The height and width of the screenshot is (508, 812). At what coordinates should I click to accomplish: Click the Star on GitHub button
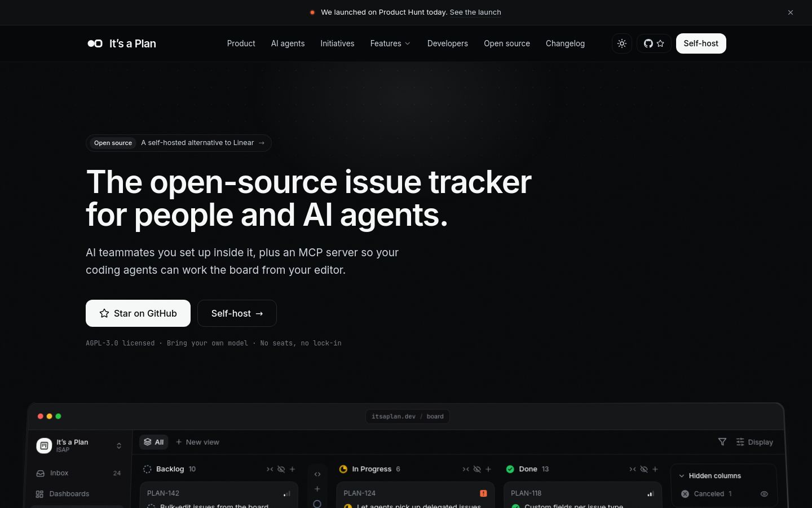click(138, 313)
